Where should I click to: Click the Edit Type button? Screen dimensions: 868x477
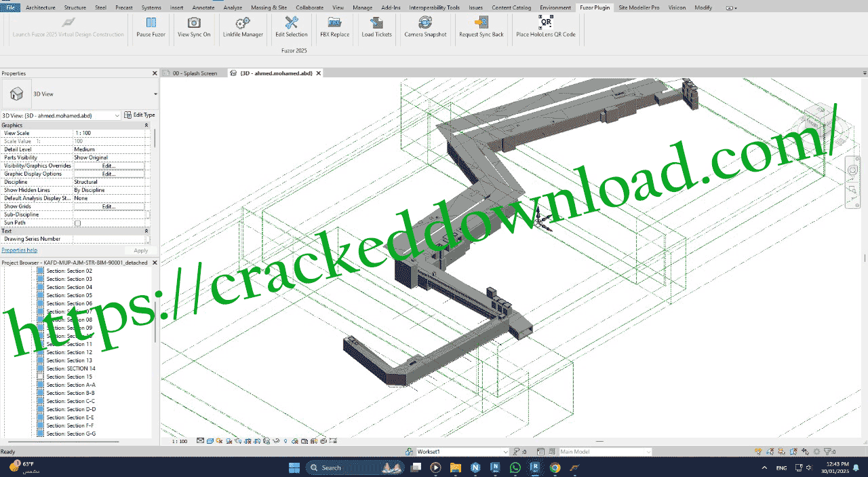point(140,115)
